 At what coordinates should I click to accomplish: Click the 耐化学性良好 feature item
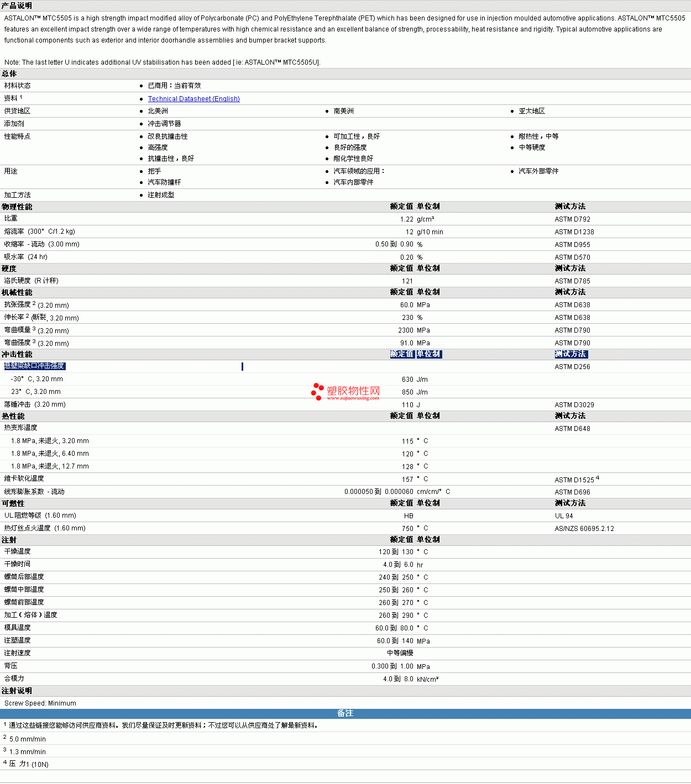click(353, 159)
